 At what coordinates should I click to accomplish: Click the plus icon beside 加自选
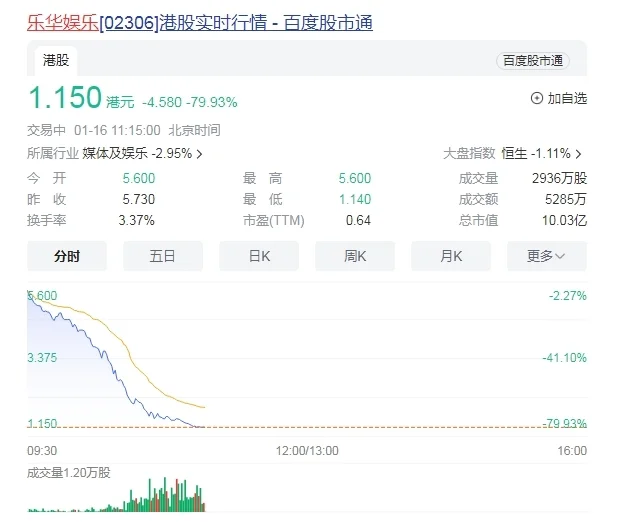coord(536,98)
